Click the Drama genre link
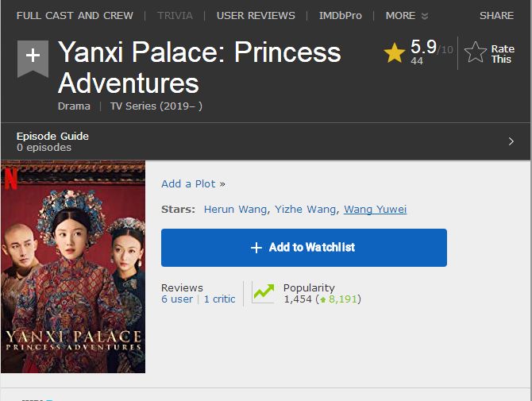Screen dimensions: 532x401 coord(74,106)
